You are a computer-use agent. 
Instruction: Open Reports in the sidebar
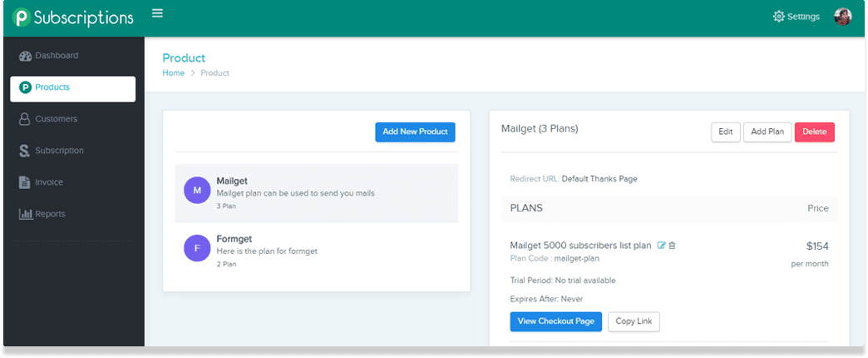pos(50,214)
